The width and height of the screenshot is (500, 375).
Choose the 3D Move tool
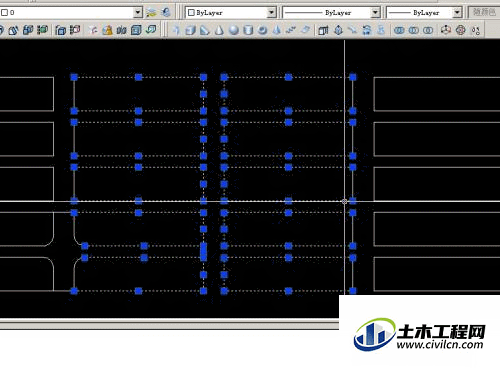pos(446,30)
